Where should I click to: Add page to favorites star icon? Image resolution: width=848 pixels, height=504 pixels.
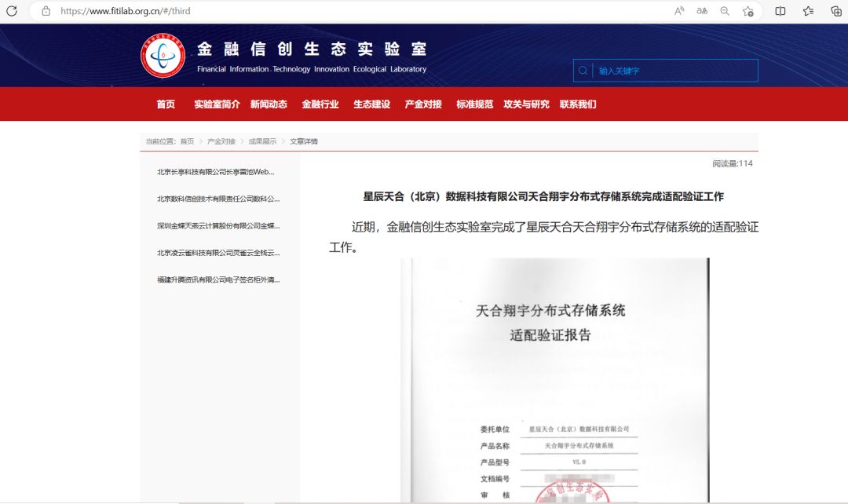748,11
